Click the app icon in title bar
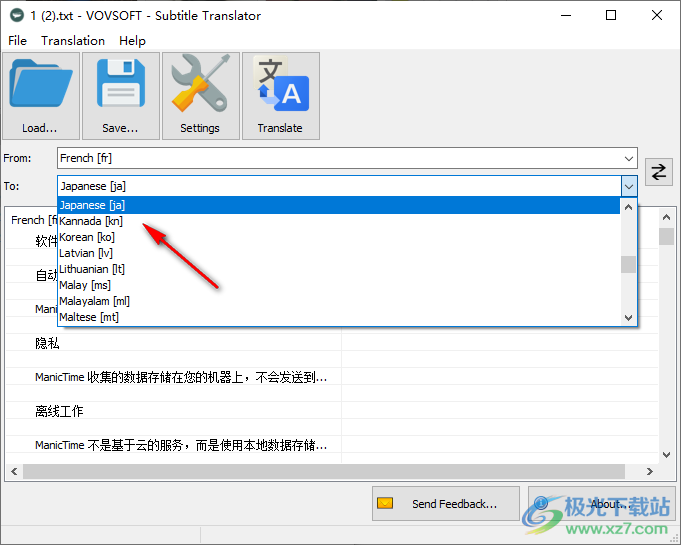The image size is (681, 545). pyautogui.click(x=17, y=16)
